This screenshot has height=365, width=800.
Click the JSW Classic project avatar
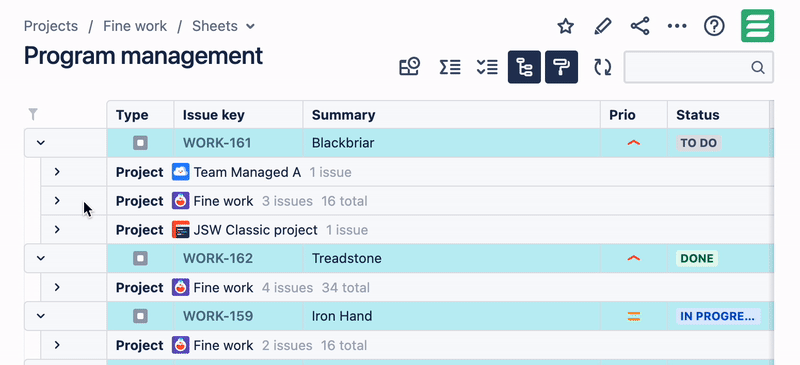tap(181, 230)
